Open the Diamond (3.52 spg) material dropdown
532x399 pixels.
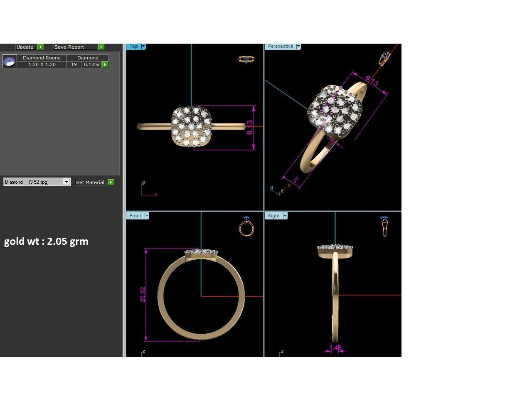pos(37,182)
